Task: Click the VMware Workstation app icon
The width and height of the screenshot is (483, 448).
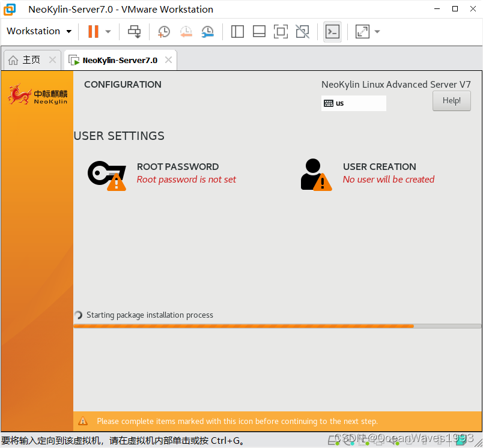Action: coord(10,9)
